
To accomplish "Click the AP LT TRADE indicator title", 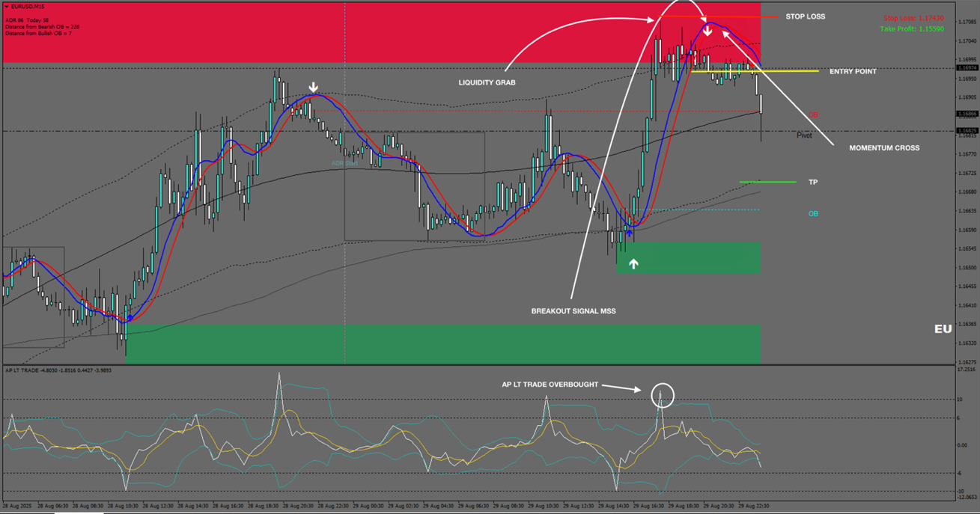I will coord(21,370).
